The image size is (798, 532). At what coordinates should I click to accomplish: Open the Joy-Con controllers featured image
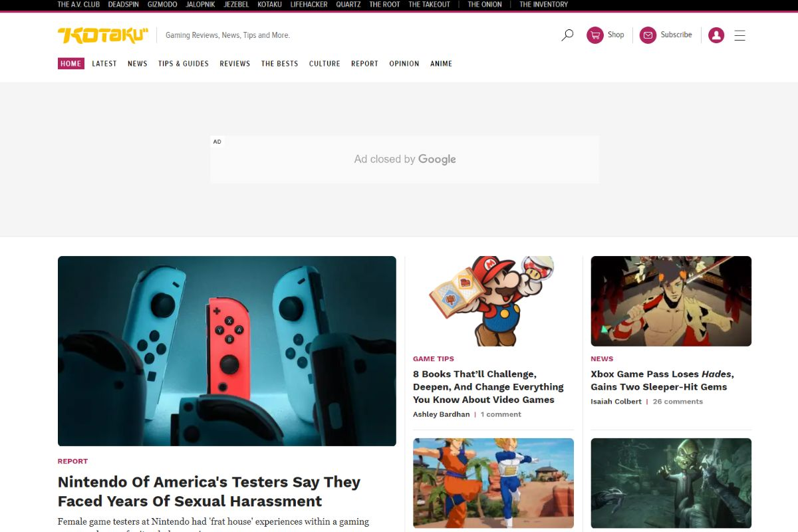pyautogui.click(x=227, y=351)
